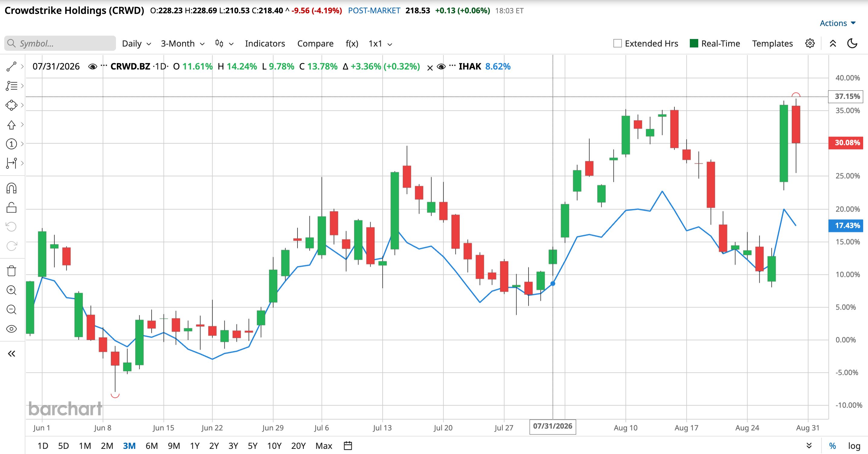Open the calendar date range picker
The image size is (868, 454).
coord(348,446)
